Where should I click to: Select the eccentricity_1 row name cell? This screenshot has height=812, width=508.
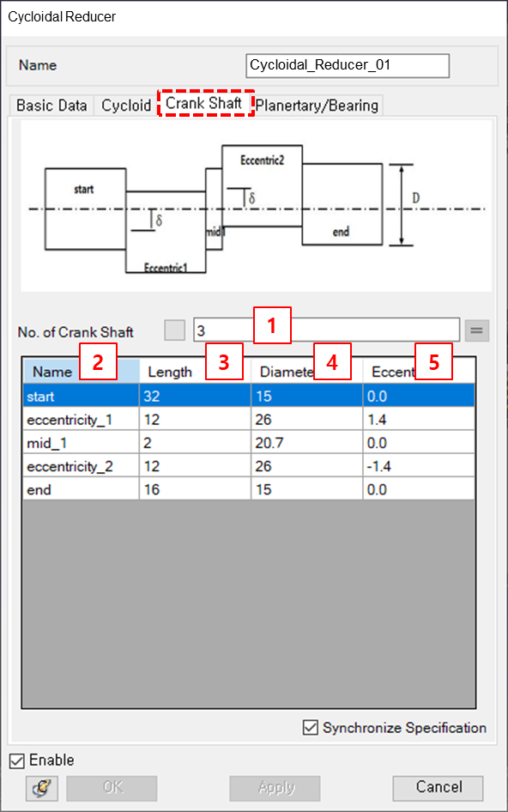(x=82, y=420)
